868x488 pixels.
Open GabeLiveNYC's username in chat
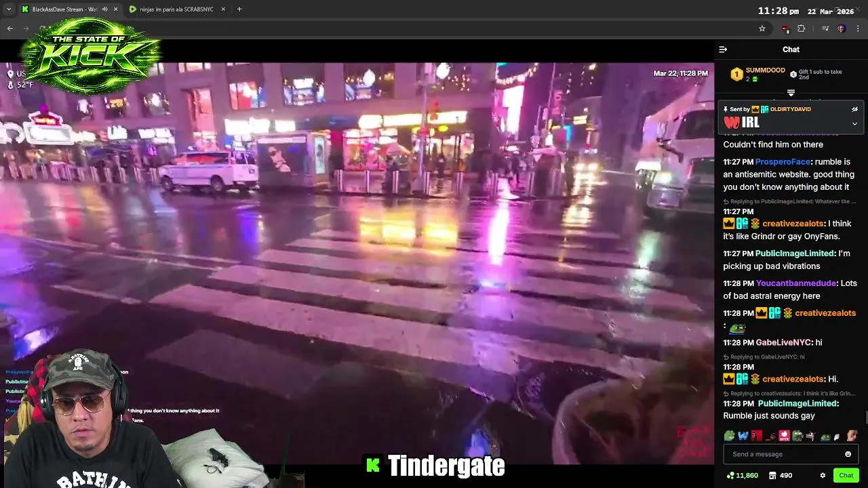tap(783, 343)
